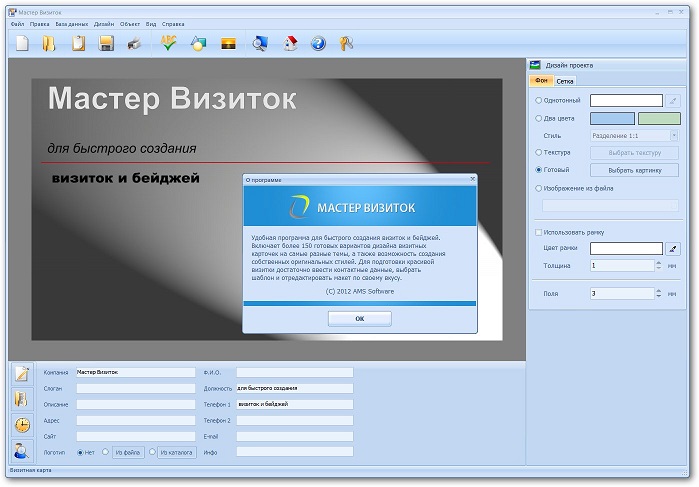Select Изображение из файла option
Screen dimensions: 699x487
pos(539,188)
